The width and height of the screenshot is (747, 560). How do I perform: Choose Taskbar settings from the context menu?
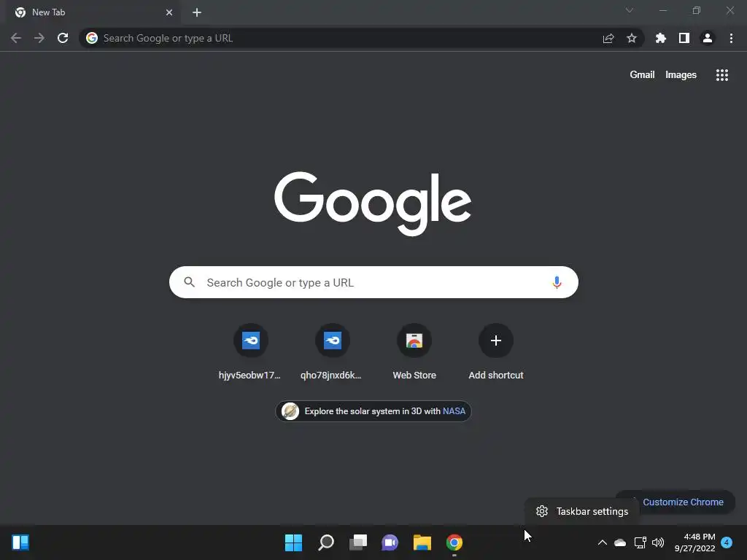(x=581, y=511)
